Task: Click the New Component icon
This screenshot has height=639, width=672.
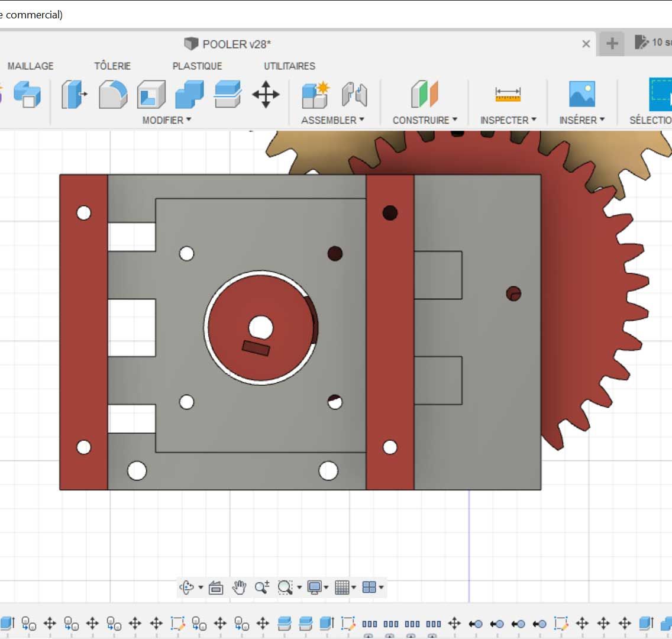Action: pos(315,95)
